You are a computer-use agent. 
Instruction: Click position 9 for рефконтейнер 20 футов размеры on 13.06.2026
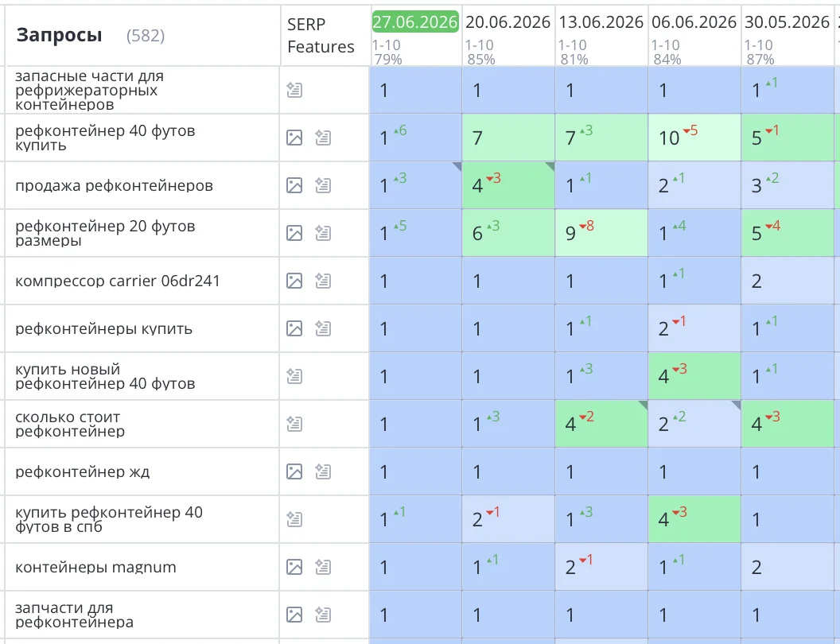pos(601,233)
